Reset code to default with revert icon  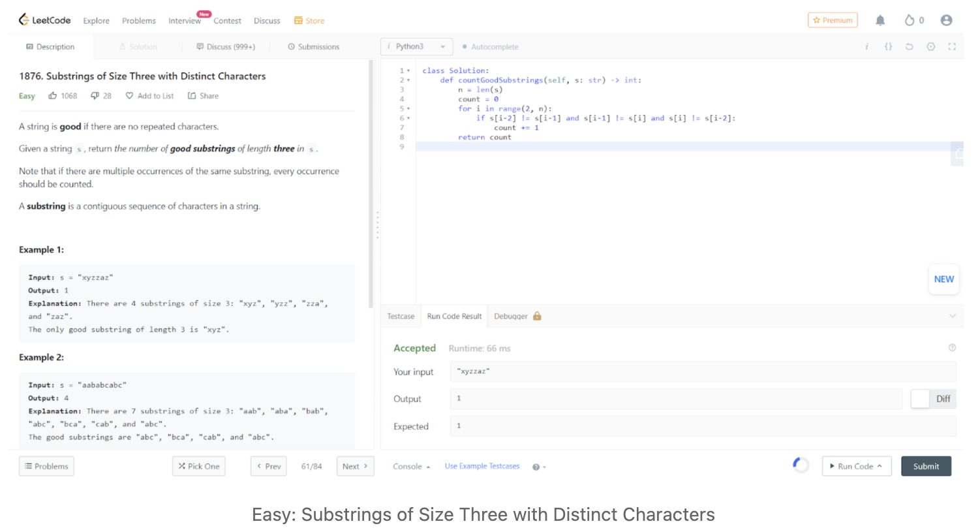pos(909,47)
